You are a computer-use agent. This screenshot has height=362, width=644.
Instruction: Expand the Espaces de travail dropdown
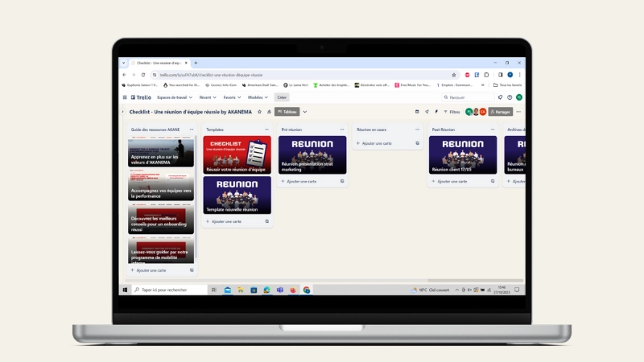click(176, 97)
